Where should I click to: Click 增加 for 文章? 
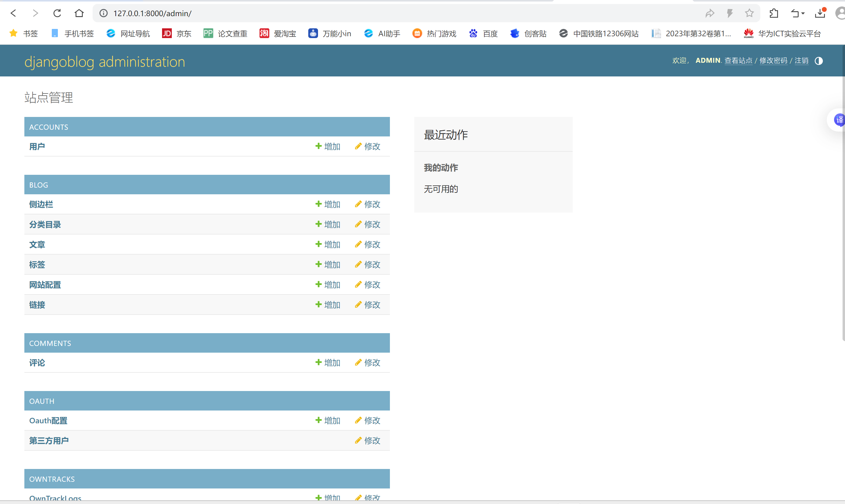[328, 245]
